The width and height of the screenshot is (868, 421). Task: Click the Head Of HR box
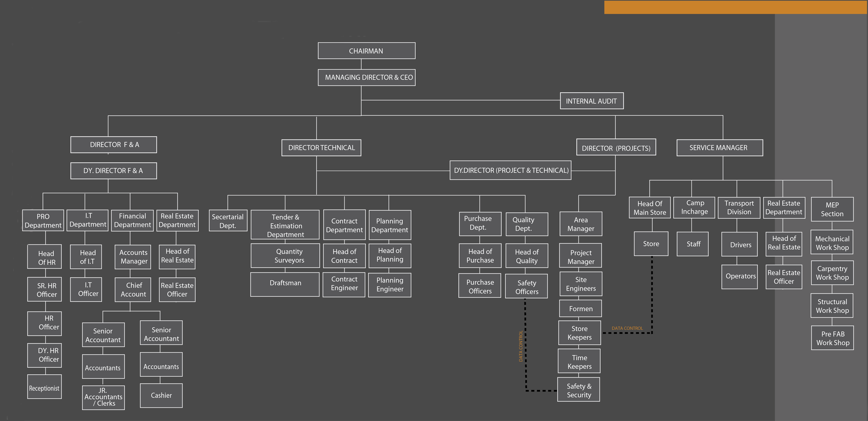tap(44, 257)
